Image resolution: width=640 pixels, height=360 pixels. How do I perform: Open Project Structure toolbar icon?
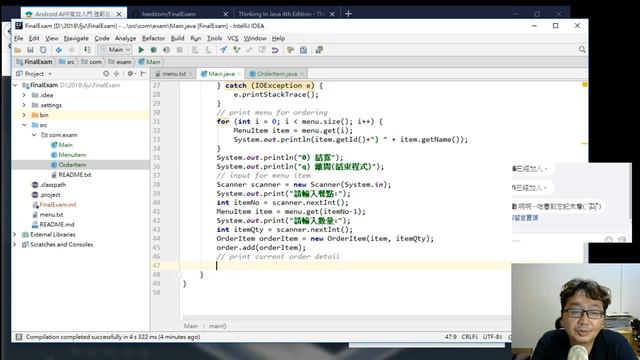point(303,50)
